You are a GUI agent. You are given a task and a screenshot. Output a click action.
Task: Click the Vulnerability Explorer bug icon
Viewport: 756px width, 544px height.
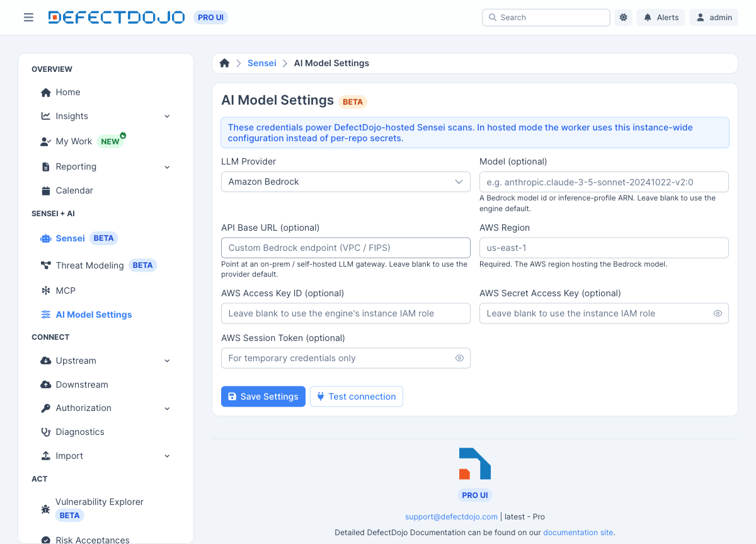[45, 509]
